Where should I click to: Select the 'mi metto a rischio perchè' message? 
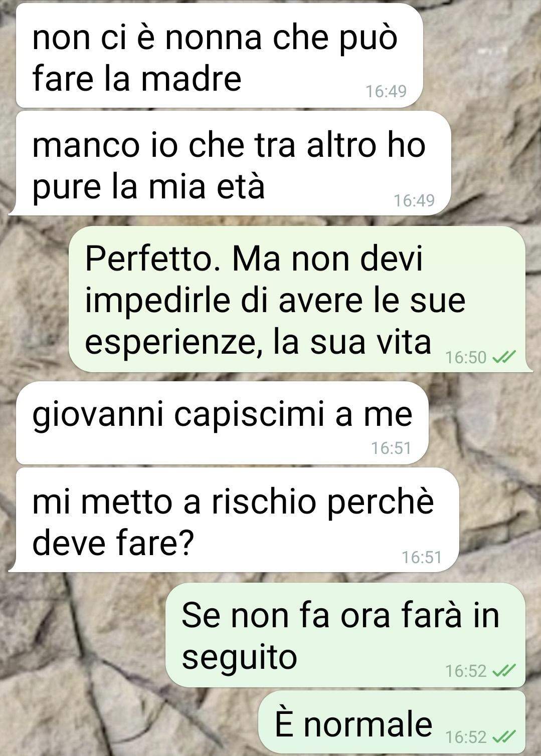point(234,520)
